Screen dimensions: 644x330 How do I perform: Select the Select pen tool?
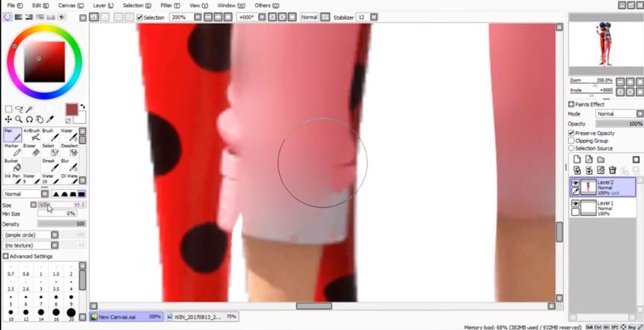50,150
